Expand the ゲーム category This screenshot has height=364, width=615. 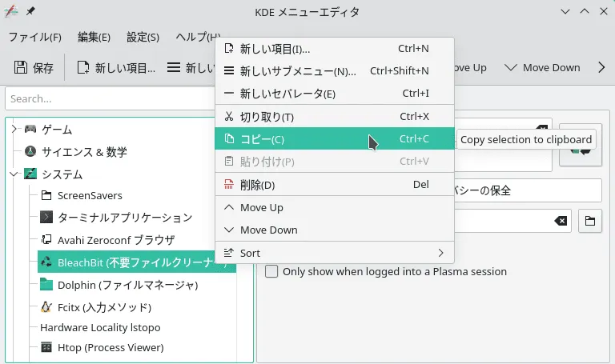click(x=14, y=129)
